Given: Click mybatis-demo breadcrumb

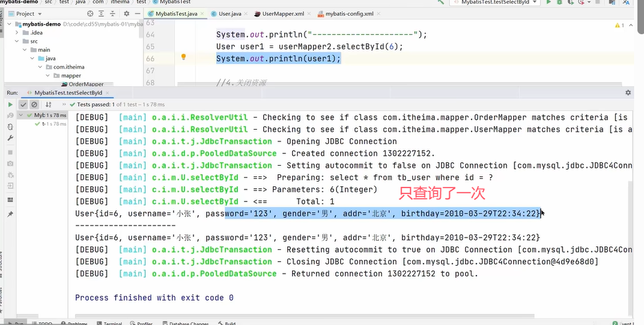Looking at the screenshot, I should 19,2.
